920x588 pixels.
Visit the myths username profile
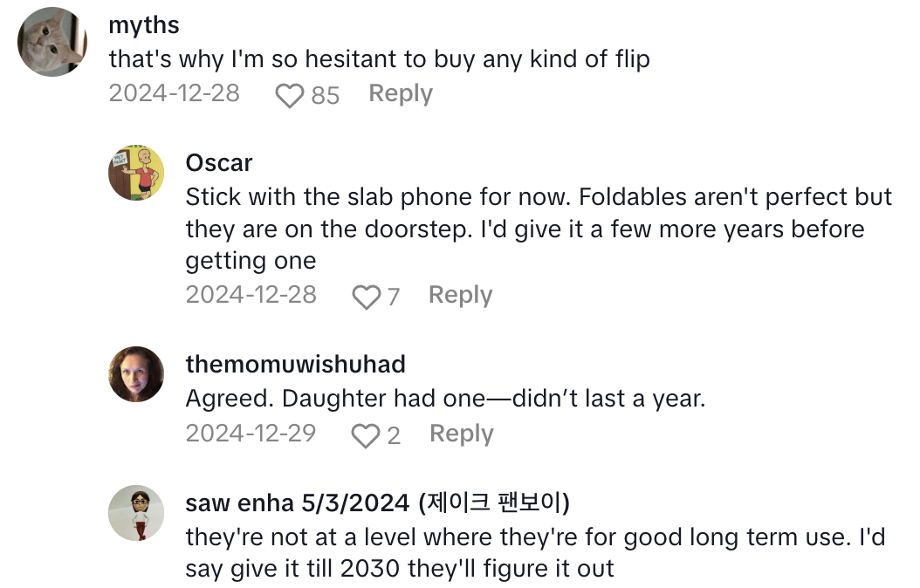pyautogui.click(x=144, y=25)
